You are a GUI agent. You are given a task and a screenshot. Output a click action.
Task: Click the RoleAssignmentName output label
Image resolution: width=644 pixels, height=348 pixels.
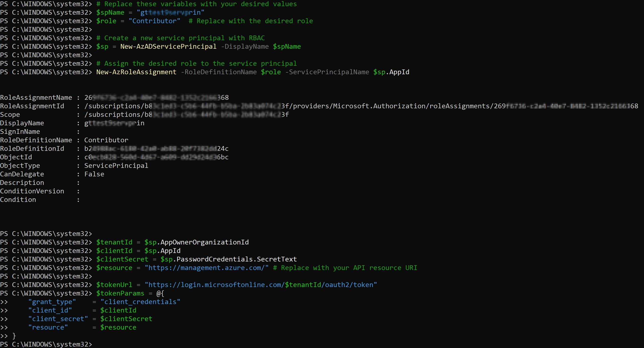pos(36,98)
